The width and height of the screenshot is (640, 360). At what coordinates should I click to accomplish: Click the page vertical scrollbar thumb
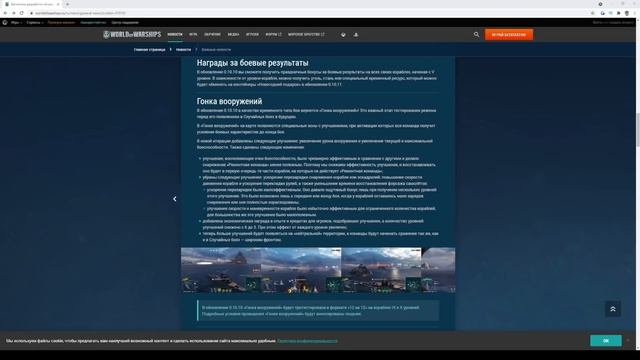[638, 130]
